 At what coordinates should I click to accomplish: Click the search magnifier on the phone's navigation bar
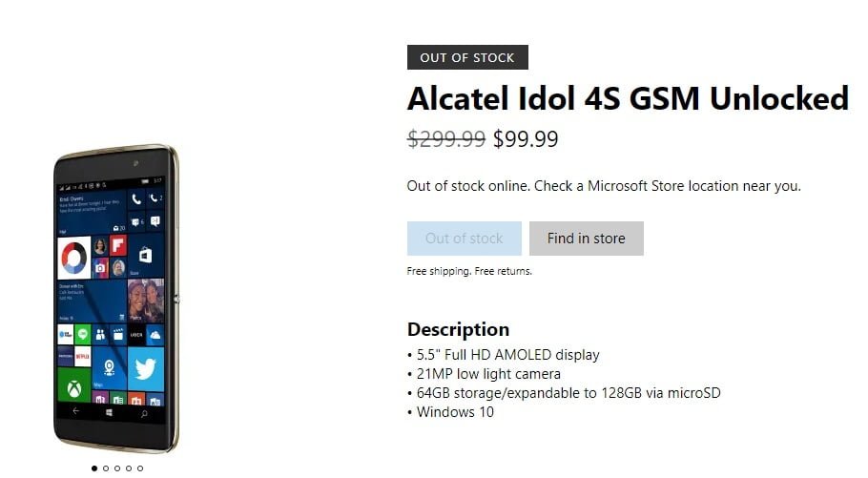[144, 413]
